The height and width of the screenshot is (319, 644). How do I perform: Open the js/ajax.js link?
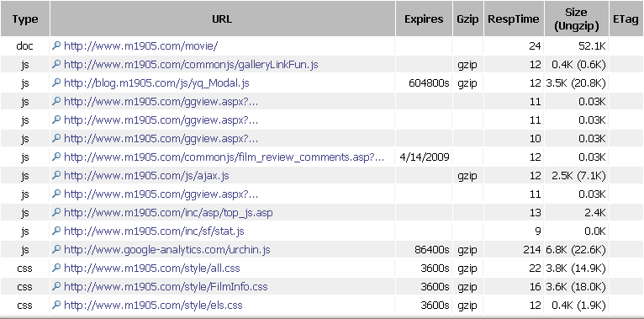[x=146, y=176]
